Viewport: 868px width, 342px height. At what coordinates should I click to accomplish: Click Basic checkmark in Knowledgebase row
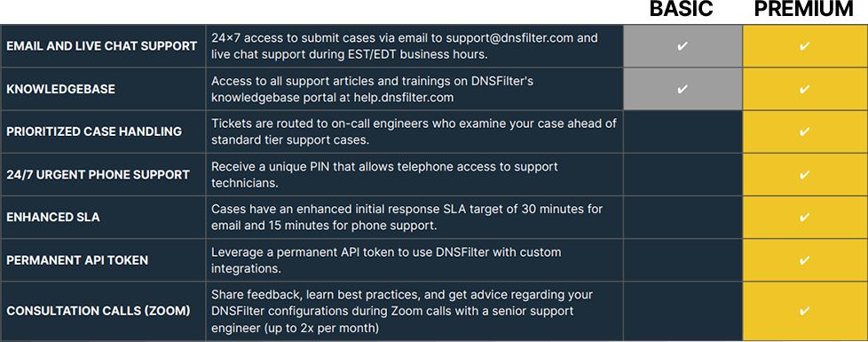point(683,89)
